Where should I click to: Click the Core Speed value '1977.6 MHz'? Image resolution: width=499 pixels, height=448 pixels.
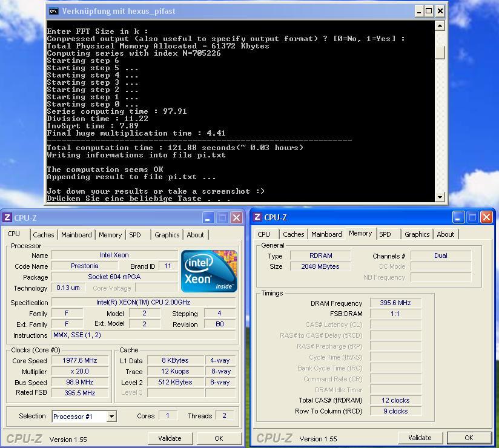coord(80,360)
